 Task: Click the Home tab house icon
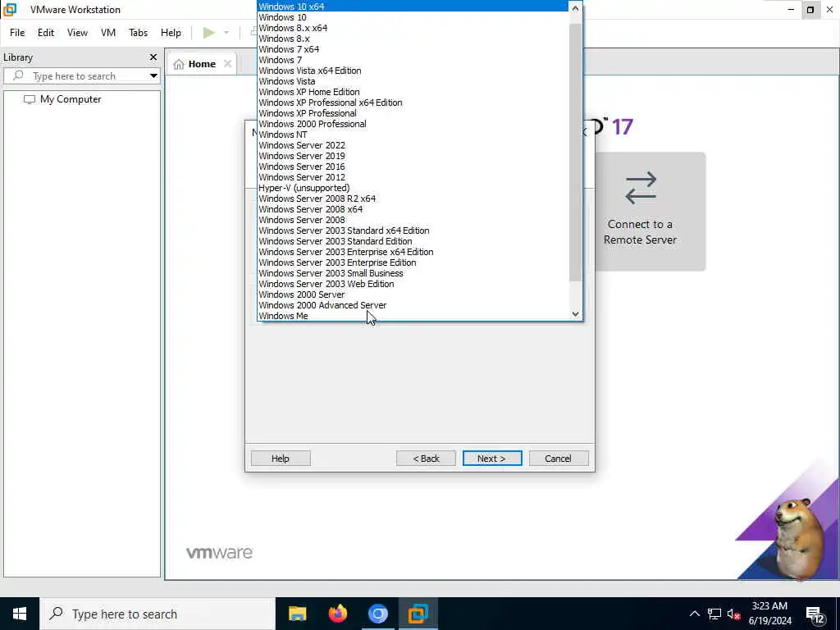tap(179, 64)
